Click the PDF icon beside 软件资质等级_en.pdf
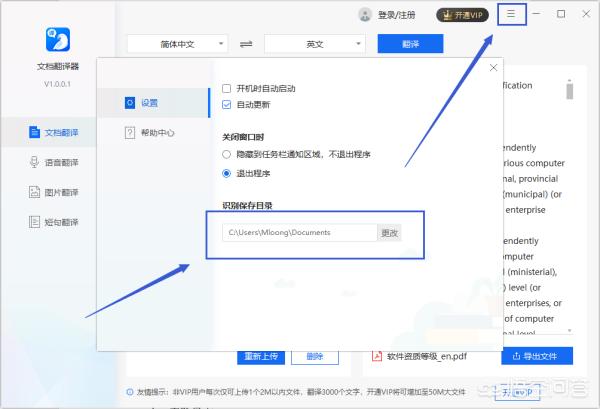 pyautogui.click(x=377, y=356)
